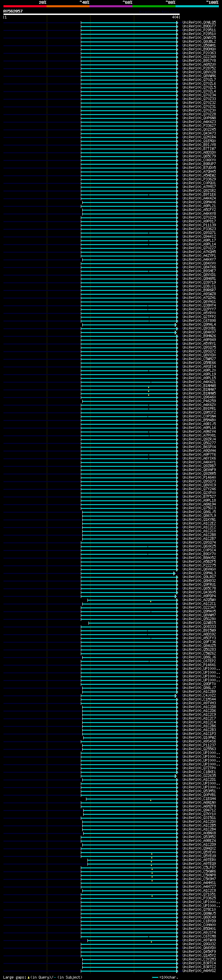Select the UniRef100_A7PMS7 row label
The height and width of the screenshot is (980, 222).
coord(199,187)
